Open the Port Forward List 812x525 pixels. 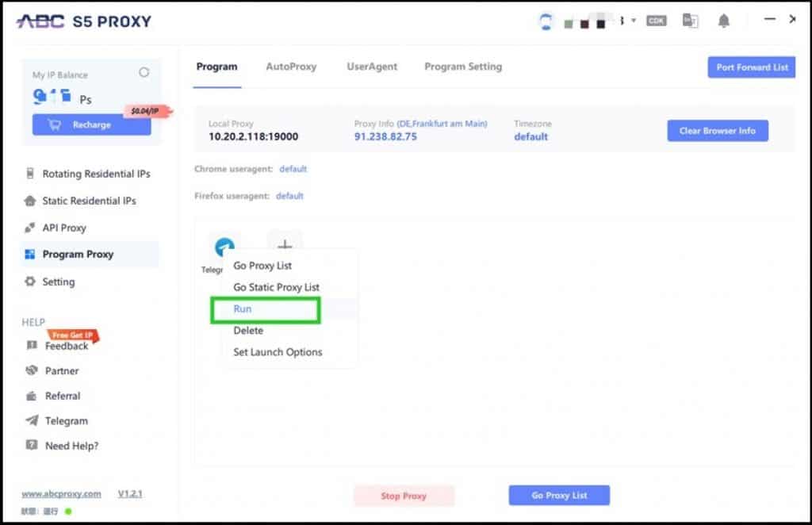[x=751, y=67]
